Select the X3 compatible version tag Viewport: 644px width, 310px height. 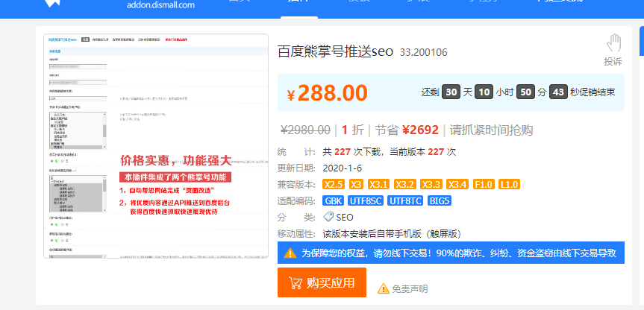point(356,184)
